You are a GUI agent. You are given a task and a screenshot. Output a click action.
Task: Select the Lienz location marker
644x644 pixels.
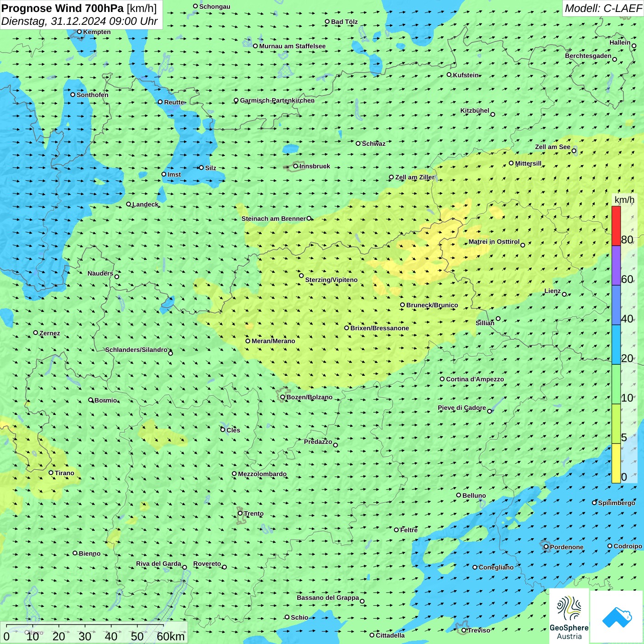(x=564, y=294)
